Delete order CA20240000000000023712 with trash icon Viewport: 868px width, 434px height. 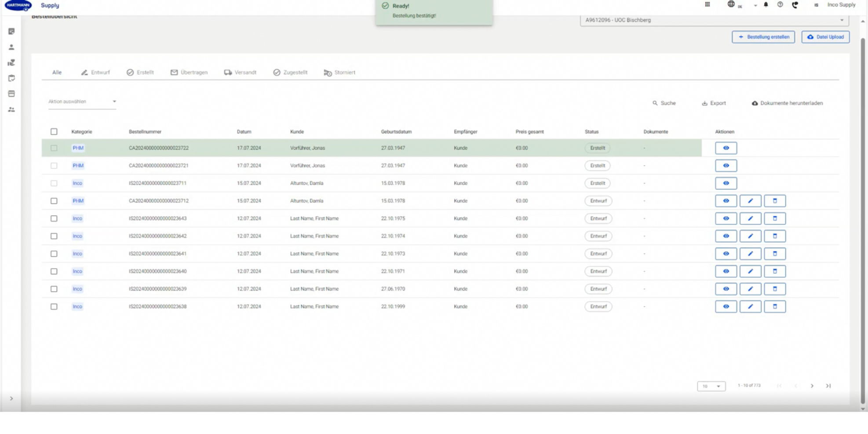(775, 201)
